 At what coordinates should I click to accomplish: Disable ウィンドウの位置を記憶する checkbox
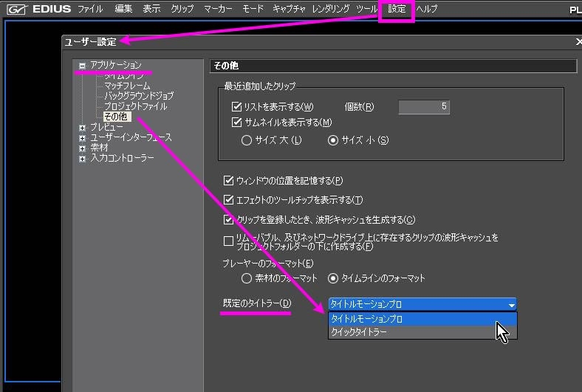pyautogui.click(x=229, y=181)
